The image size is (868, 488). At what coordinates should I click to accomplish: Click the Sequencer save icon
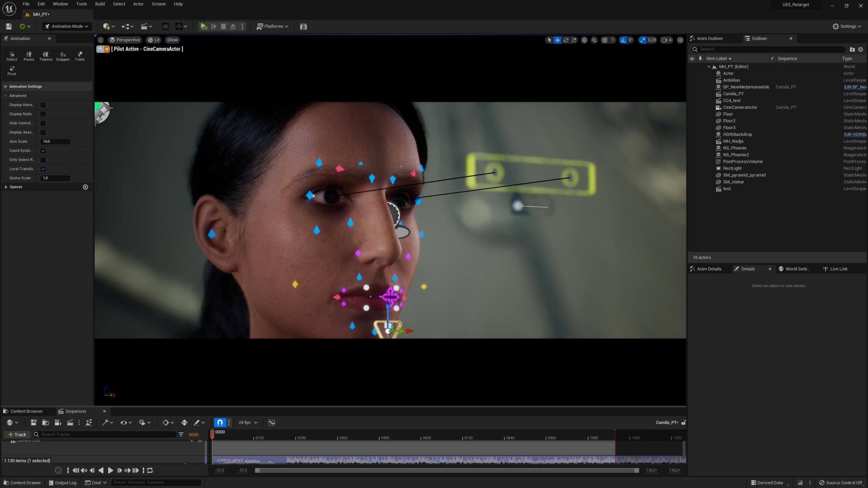[x=33, y=422]
